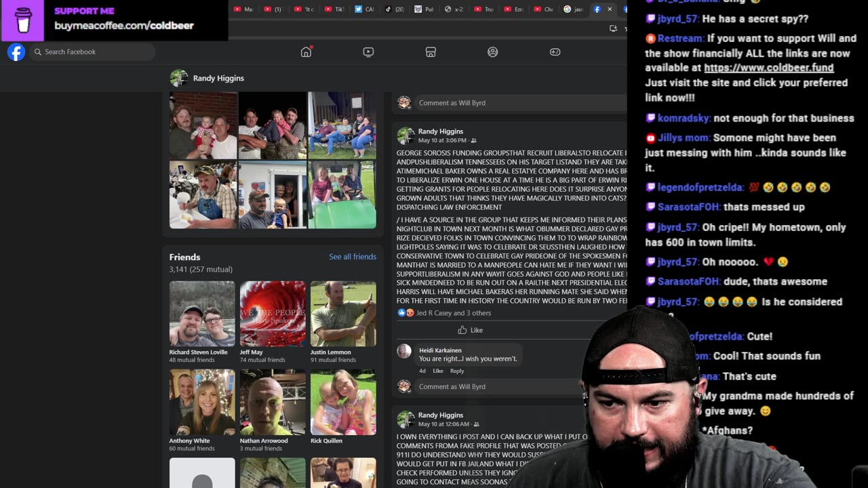Open 'May 10 at 12:06 AM' timestamp

pyautogui.click(x=443, y=424)
